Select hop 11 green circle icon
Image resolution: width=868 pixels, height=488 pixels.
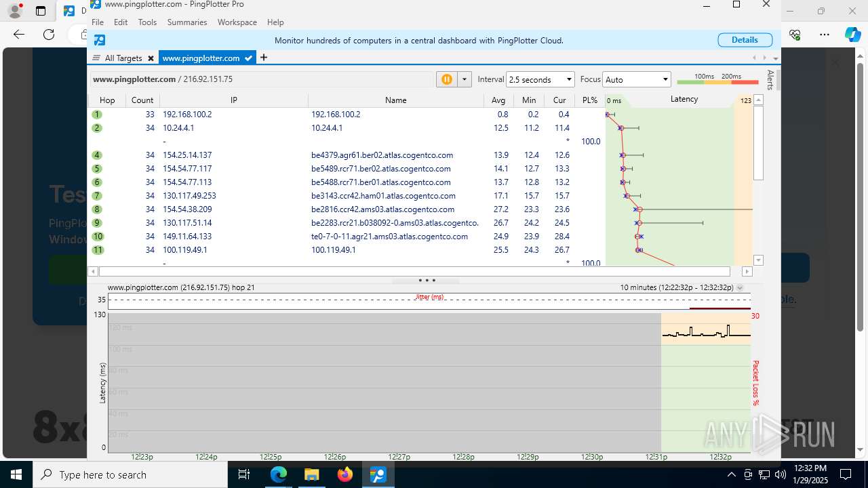click(x=98, y=250)
